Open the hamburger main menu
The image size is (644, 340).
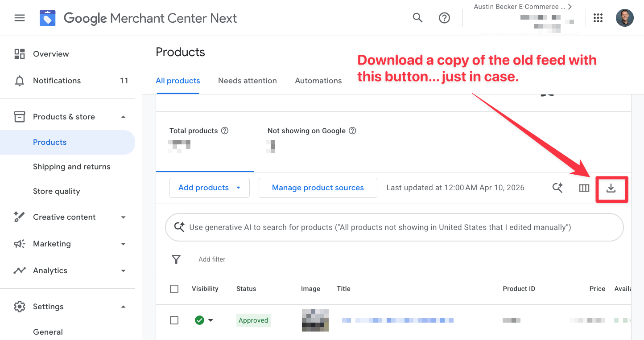tap(20, 18)
